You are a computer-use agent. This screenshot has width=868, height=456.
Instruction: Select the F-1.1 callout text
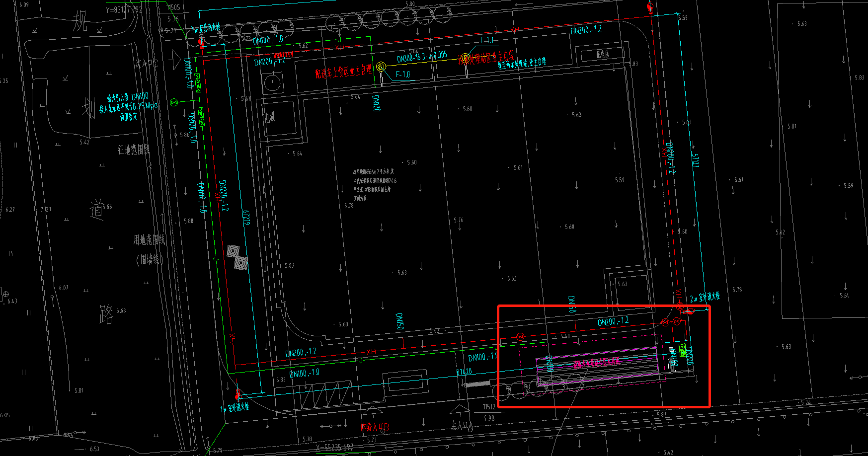(x=487, y=40)
